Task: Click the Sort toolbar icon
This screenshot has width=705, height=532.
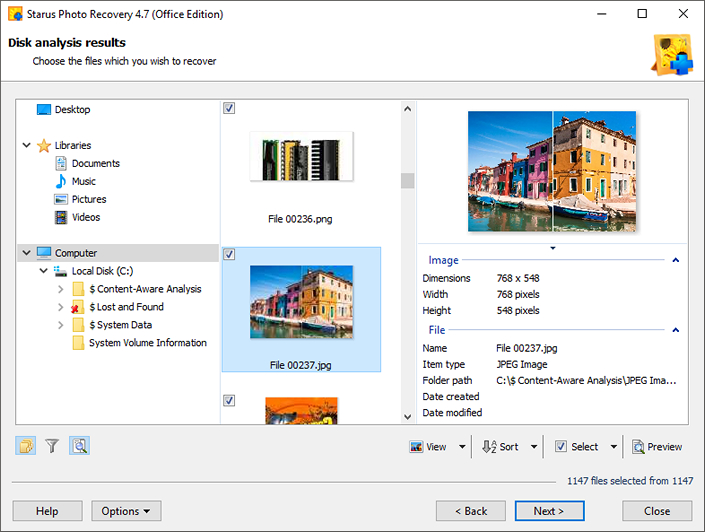Action: [489, 447]
